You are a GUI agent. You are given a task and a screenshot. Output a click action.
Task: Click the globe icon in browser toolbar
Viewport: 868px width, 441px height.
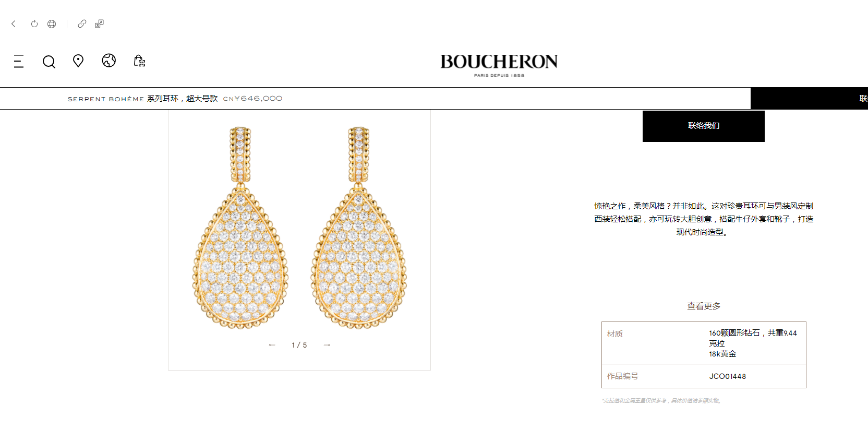(x=52, y=23)
